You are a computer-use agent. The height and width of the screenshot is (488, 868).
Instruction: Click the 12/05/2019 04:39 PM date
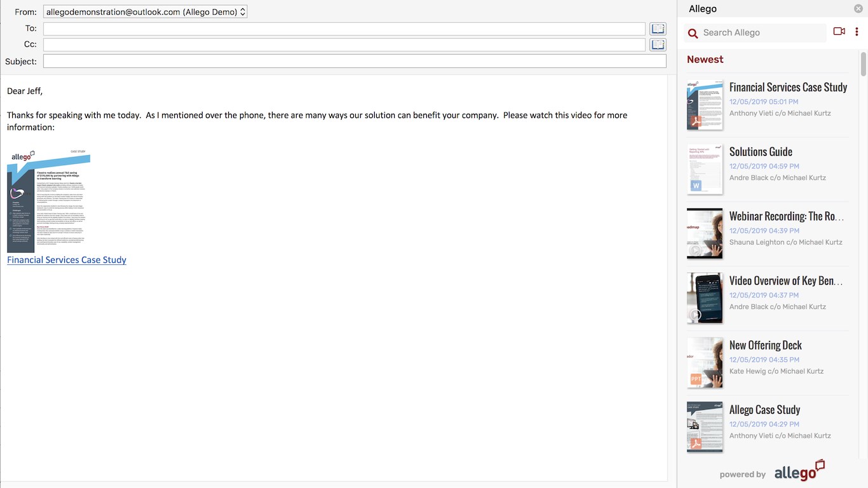[764, 231]
